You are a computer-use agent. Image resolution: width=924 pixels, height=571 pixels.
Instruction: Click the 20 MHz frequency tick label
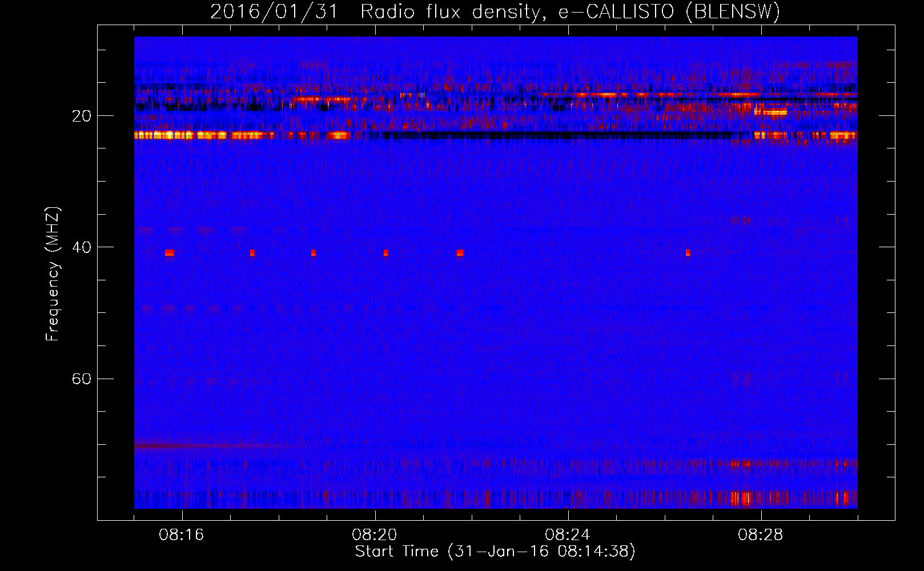pos(82,116)
